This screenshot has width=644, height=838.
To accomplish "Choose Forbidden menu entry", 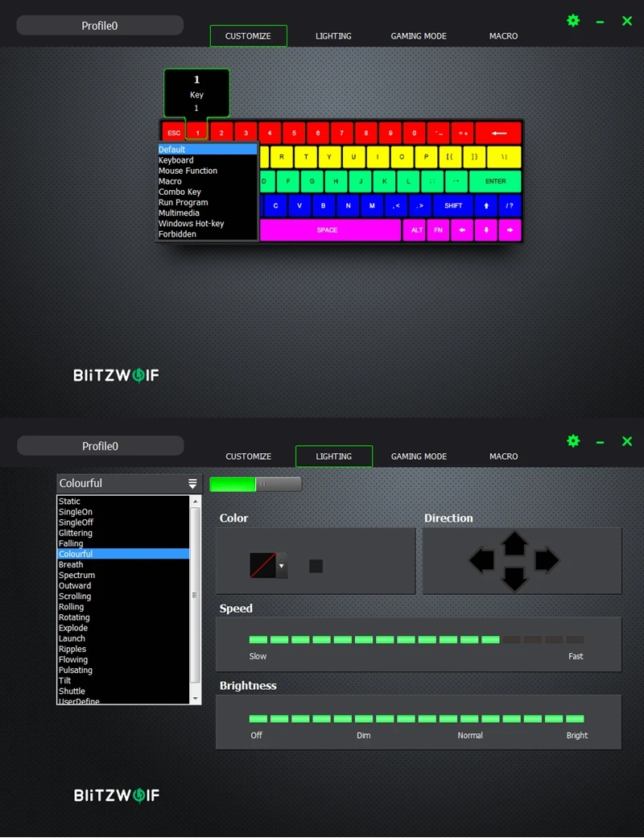I will point(208,234).
